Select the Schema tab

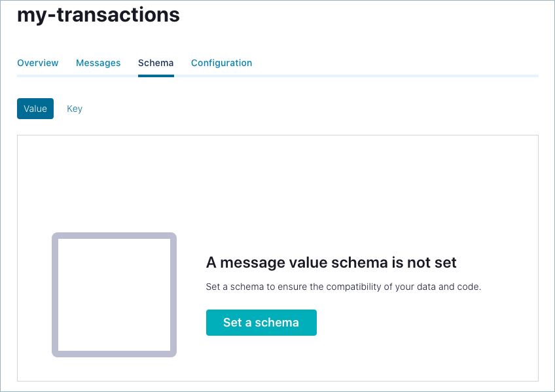tap(156, 63)
